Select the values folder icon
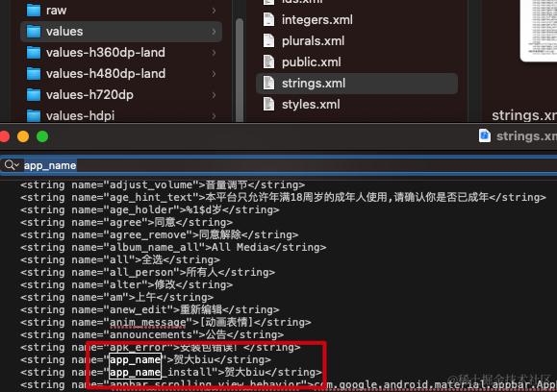Viewport: 557px width, 392px height. [34, 31]
